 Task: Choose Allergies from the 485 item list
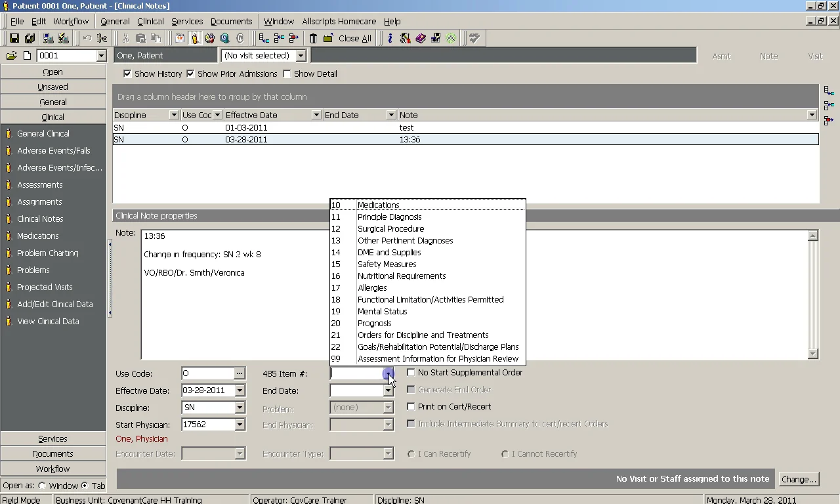point(372,288)
